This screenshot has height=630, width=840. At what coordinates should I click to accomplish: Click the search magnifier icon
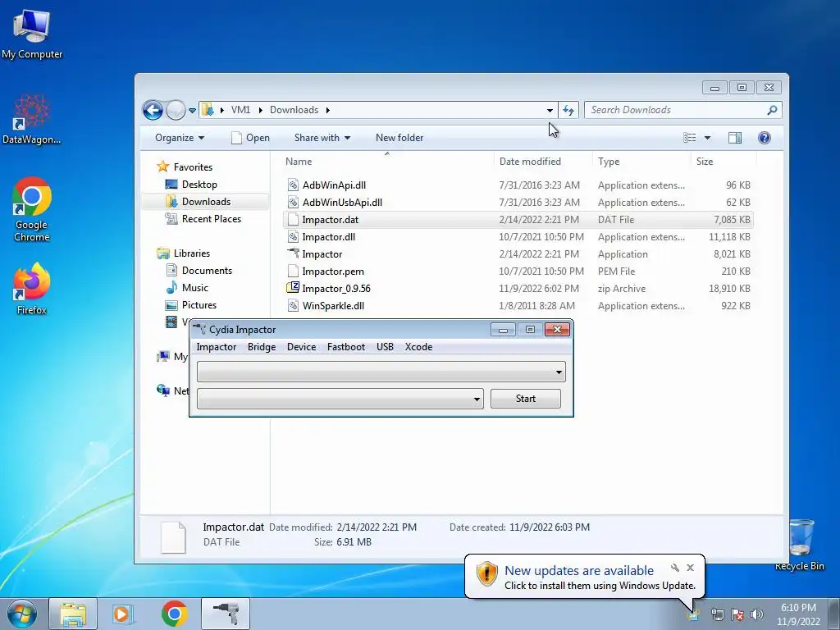tap(772, 110)
